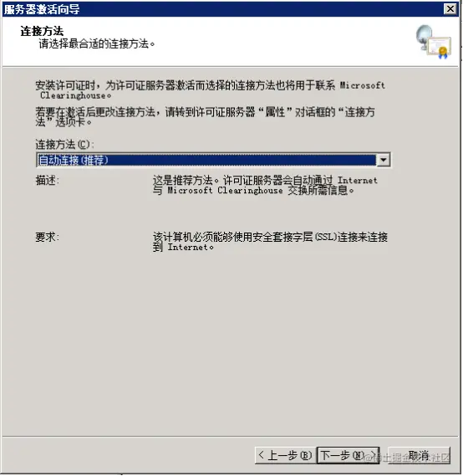Click the SSL requirement text paragraph
Viewport: 463px width, 476px height.
pos(270,242)
